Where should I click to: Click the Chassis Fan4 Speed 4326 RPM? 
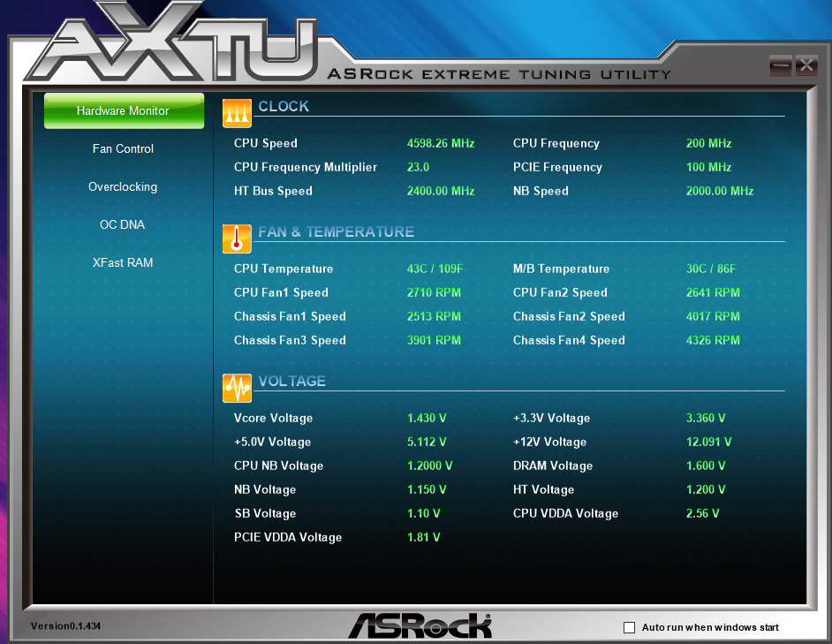[x=713, y=340]
